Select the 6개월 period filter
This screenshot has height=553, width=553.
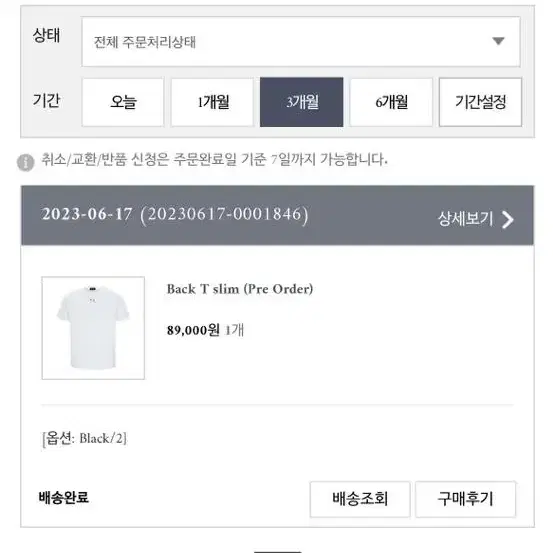click(x=391, y=102)
